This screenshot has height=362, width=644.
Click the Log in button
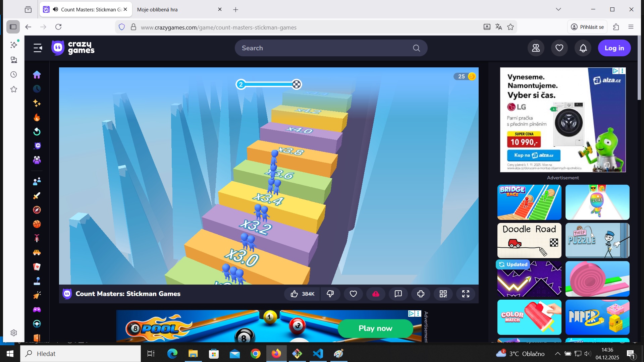pos(614,48)
